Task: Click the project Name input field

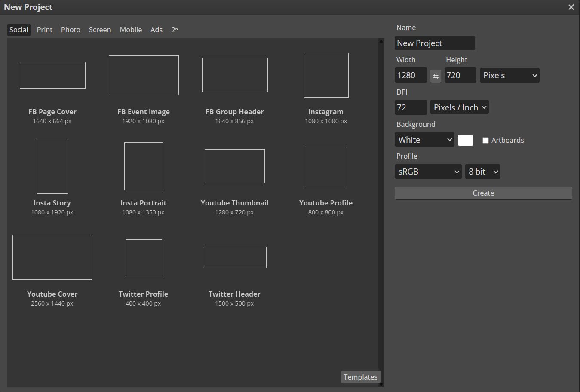Action: pyautogui.click(x=435, y=43)
